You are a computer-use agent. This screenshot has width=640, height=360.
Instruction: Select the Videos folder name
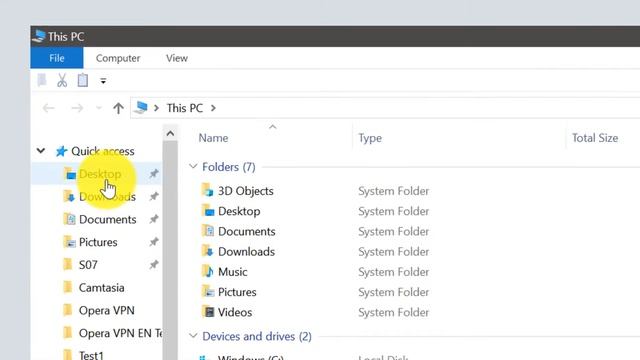pos(235,312)
